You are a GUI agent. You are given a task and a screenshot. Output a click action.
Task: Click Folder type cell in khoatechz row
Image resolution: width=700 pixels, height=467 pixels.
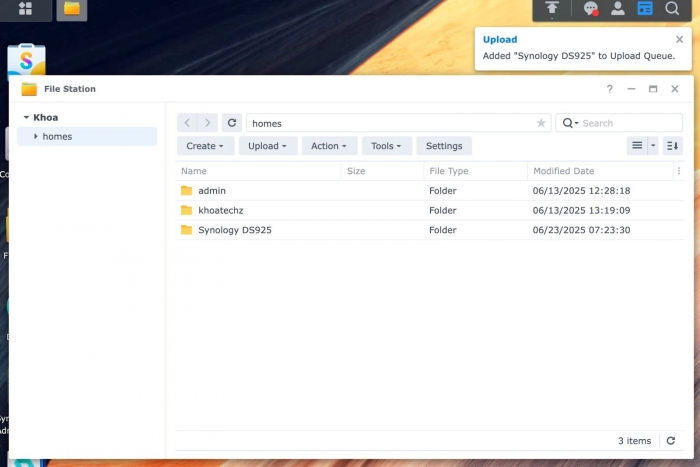tap(442, 210)
